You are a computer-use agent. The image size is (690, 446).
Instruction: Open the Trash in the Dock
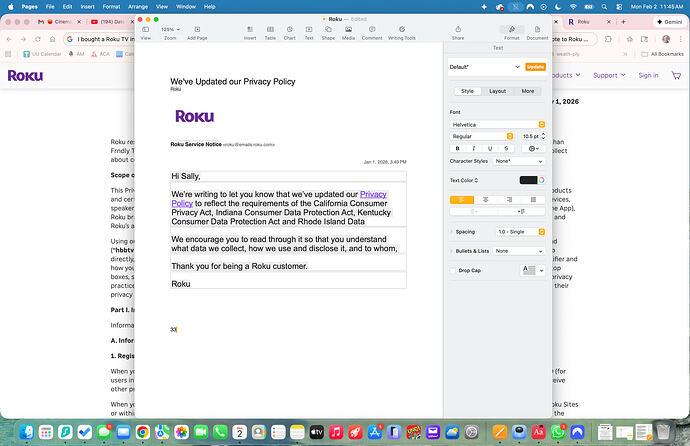(x=663, y=431)
